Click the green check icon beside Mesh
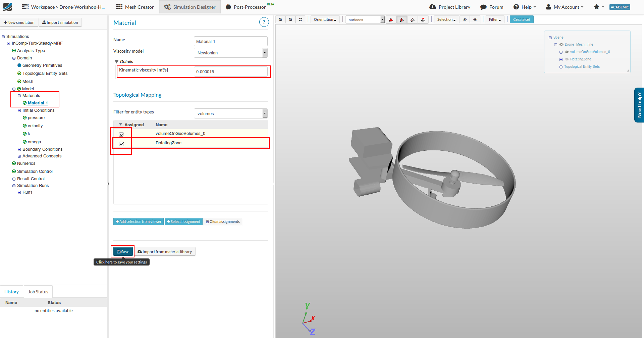The width and height of the screenshot is (644, 338). pos(19,82)
